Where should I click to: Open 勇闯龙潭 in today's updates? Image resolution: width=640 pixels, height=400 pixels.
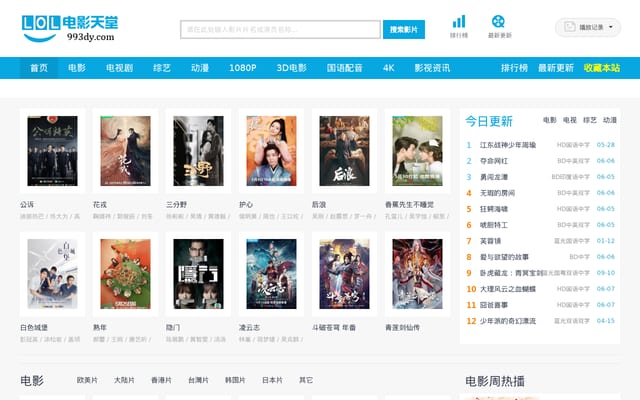pos(494,177)
